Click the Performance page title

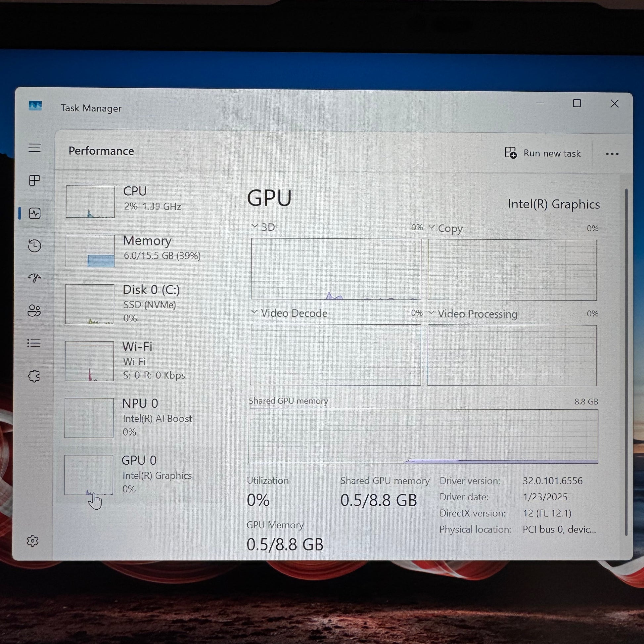click(101, 151)
